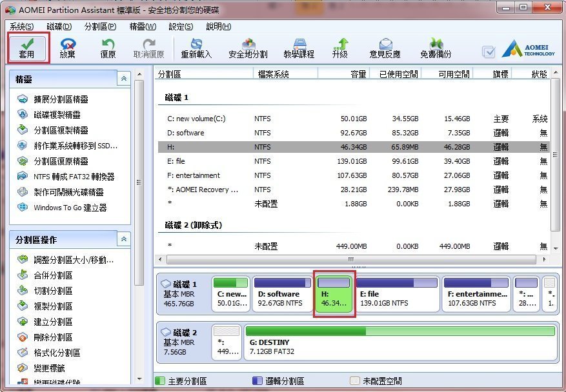Screen dimensions: 566x392
Task: Select C: new partition block in disk map
Action: [x=231, y=293]
